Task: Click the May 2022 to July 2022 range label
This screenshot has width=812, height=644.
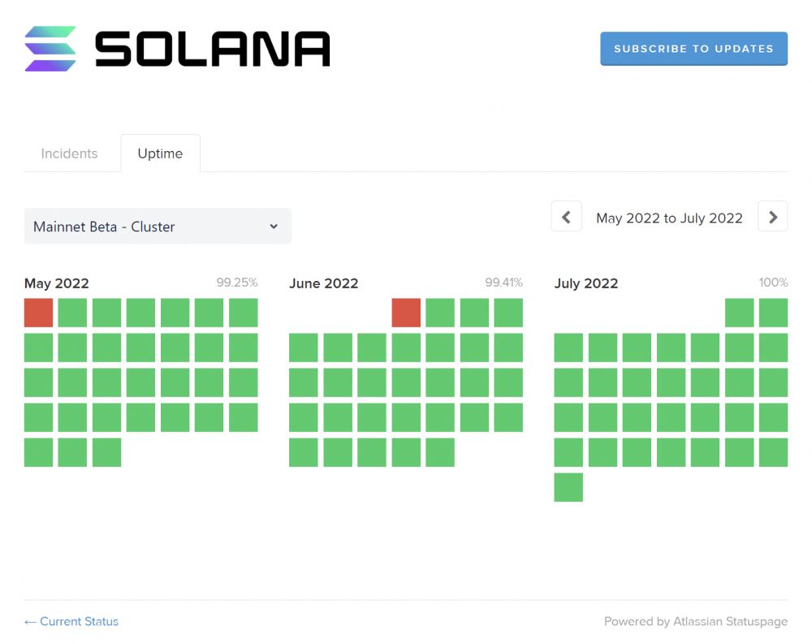Action: [x=669, y=218]
